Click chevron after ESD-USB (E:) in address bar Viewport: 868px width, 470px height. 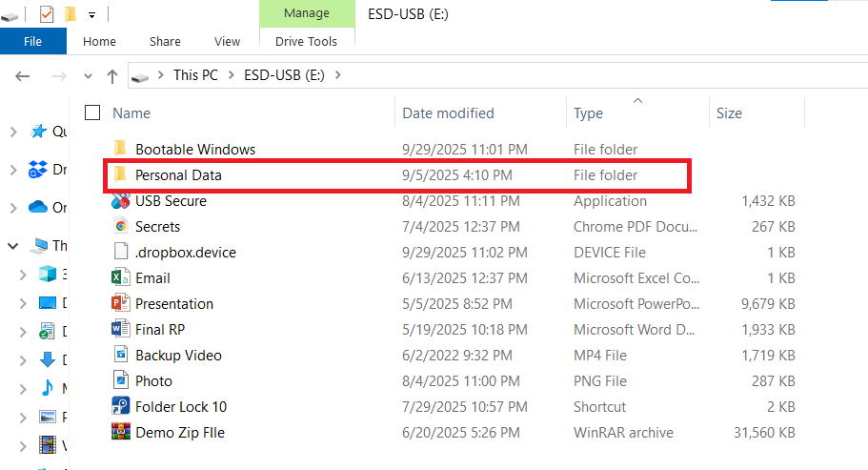(337, 74)
